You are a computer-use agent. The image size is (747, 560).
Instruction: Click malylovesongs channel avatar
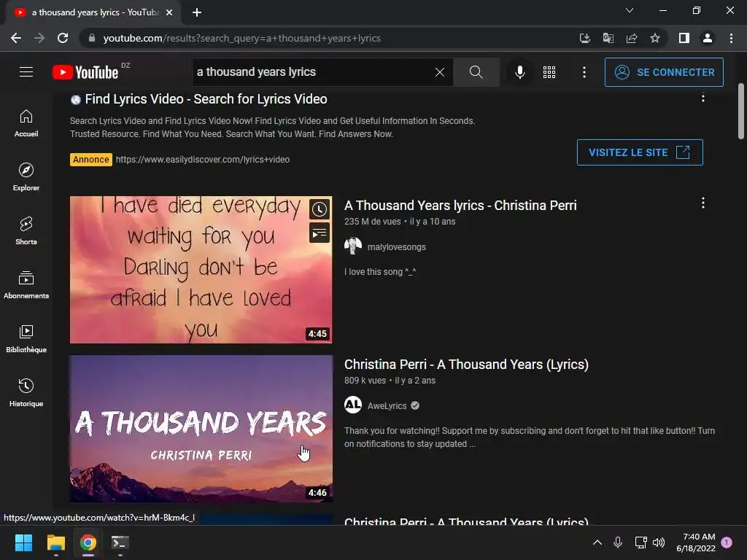pos(353,246)
